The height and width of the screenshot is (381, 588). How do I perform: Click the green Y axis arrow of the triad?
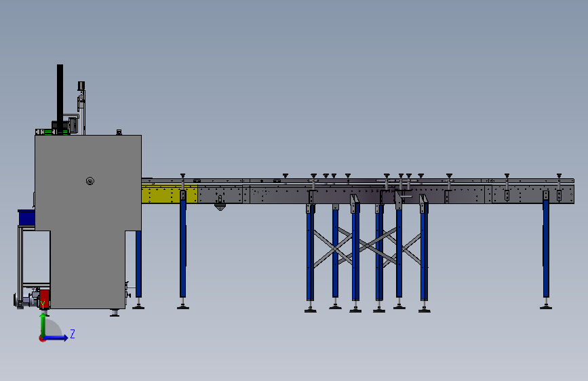point(43,325)
